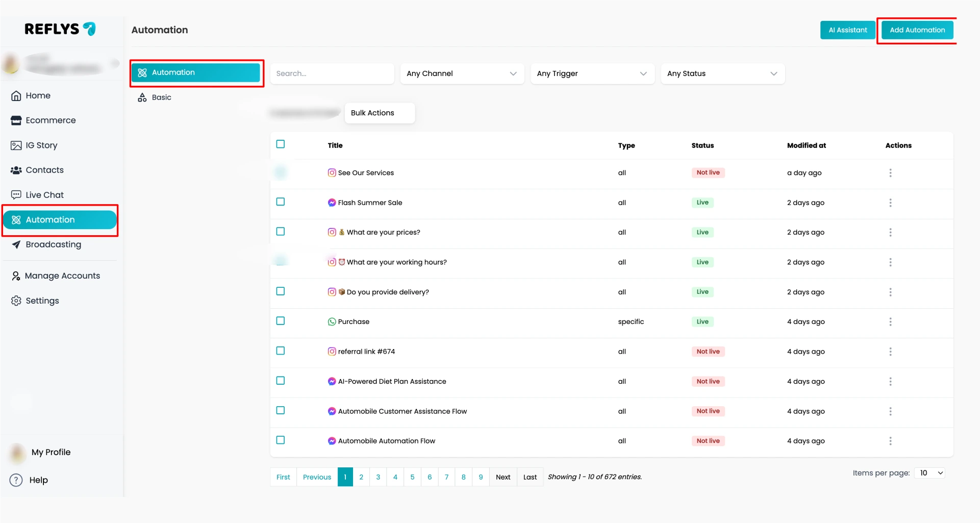This screenshot has height=523, width=980.
Task: Jump to Last page
Action: coord(530,477)
